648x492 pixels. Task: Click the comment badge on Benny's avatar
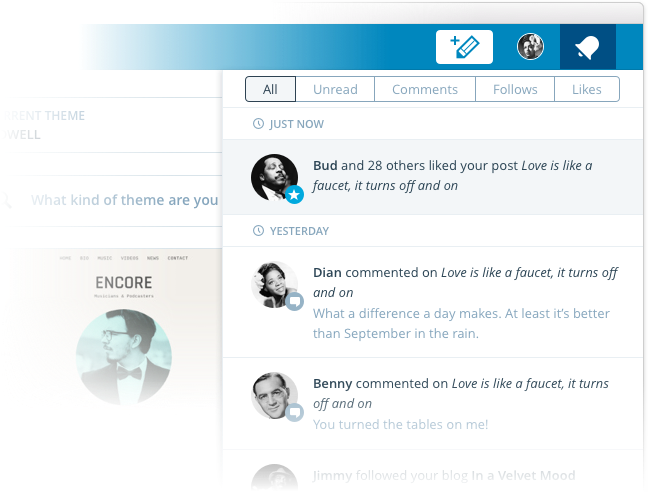[x=294, y=412]
